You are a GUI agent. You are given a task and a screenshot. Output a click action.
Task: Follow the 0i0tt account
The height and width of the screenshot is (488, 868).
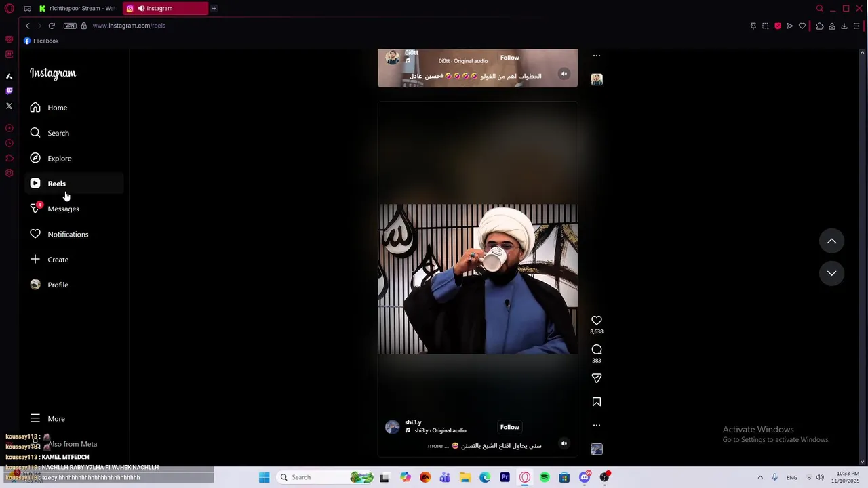click(510, 58)
